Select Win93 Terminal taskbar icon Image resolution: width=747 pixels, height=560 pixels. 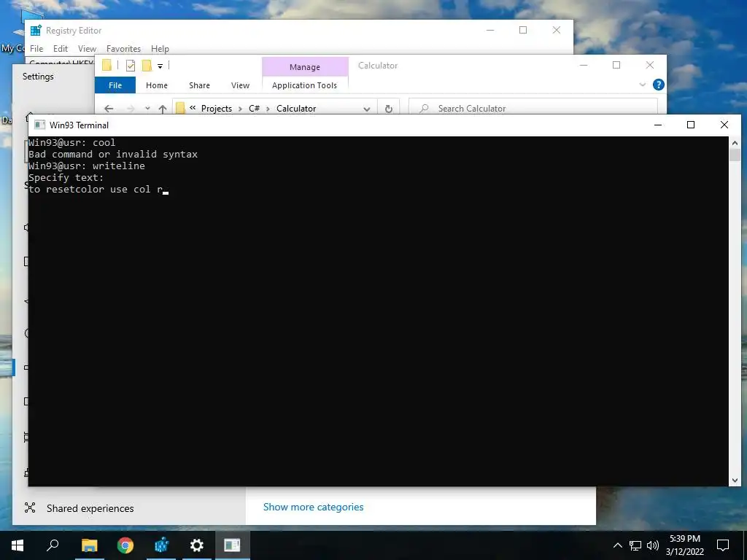point(233,545)
